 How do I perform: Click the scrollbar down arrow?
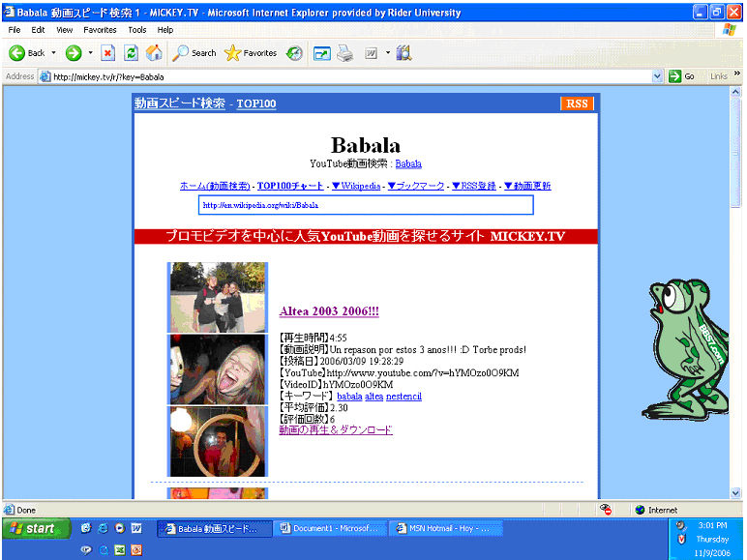click(735, 493)
